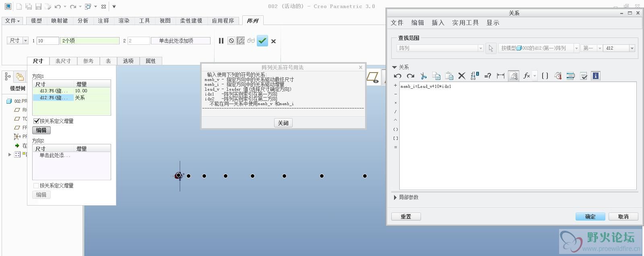Click the no-preview circle-slash icon
The width and height of the screenshot is (644, 256).
pyautogui.click(x=231, y=41)
